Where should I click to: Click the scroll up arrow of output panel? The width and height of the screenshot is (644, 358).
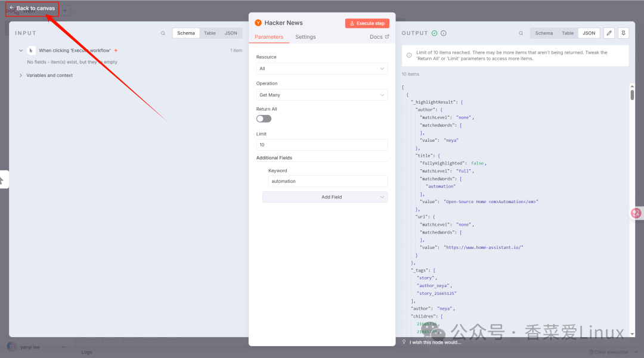point(632,86)
